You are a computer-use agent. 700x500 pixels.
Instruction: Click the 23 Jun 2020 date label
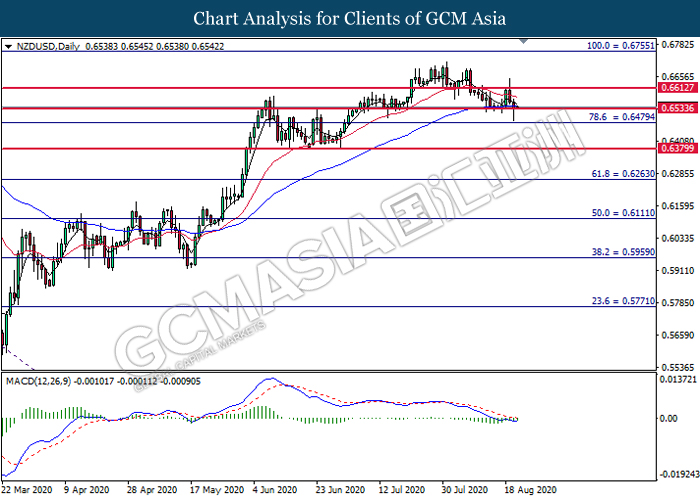(341, 490)
